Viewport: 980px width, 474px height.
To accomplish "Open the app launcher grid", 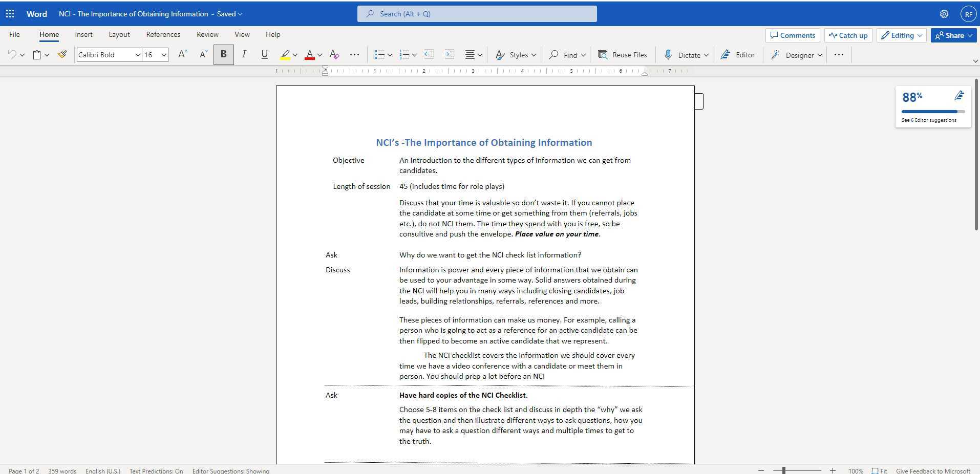I will (10, 14).
